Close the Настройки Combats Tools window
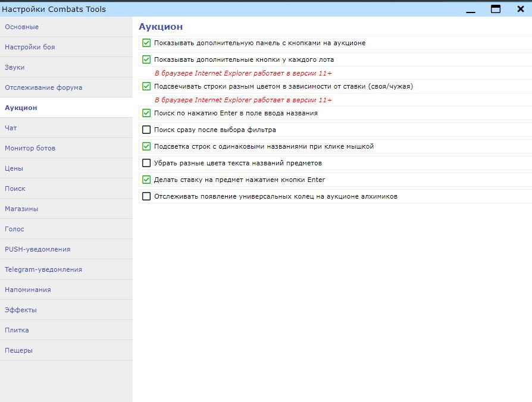The width and height of the screenshot is (532, 402). (521, 9)
